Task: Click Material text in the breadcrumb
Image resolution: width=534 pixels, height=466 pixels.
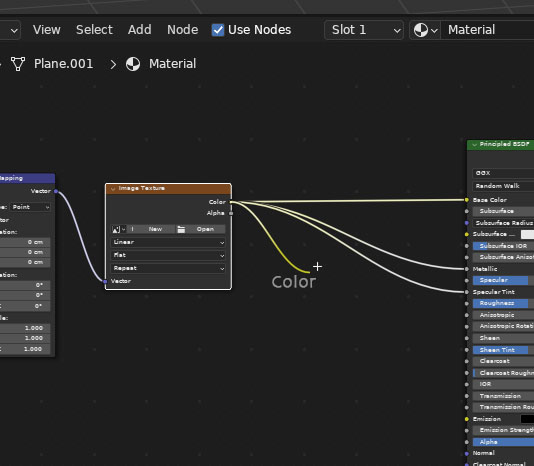Action: click(173, 64)
